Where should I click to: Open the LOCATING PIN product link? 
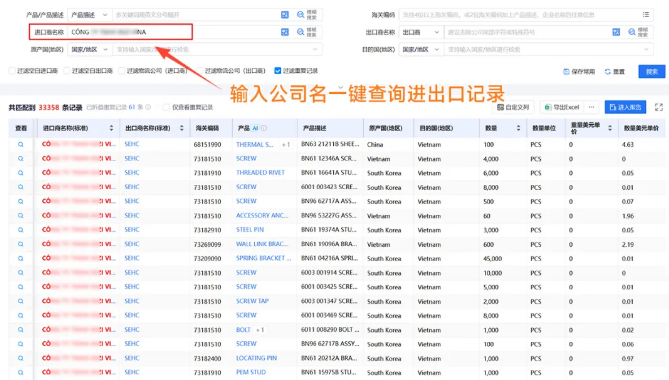(x=256, y=358)
